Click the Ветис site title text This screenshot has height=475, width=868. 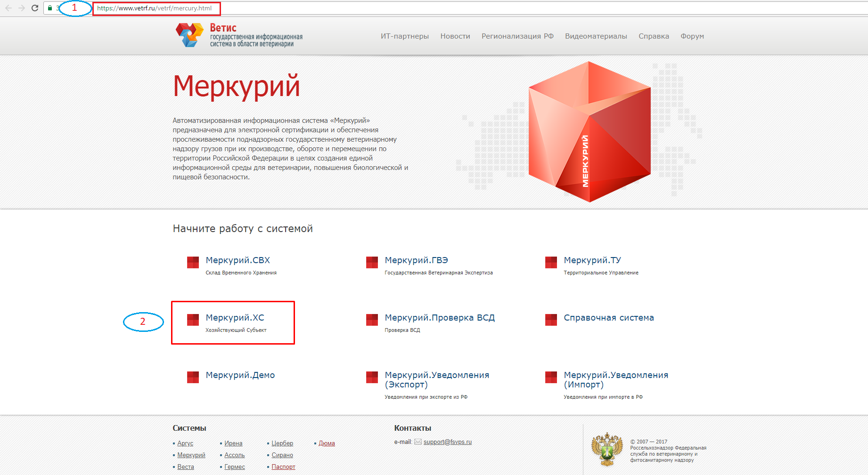point(223,28)
